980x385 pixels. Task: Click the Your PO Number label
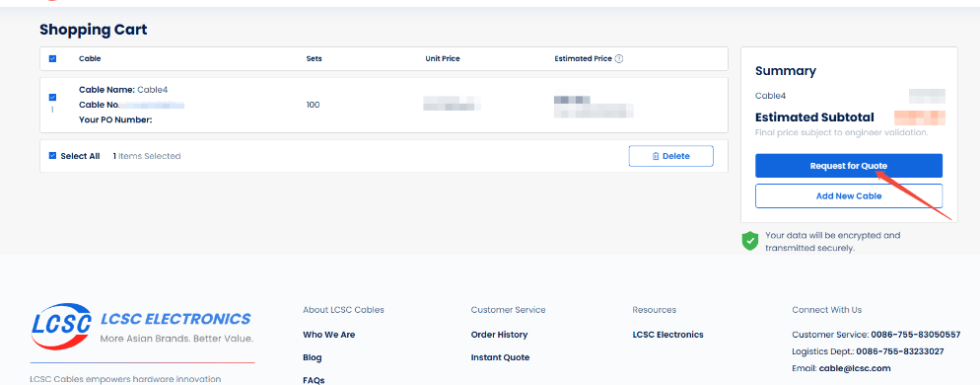pos(115,119)
